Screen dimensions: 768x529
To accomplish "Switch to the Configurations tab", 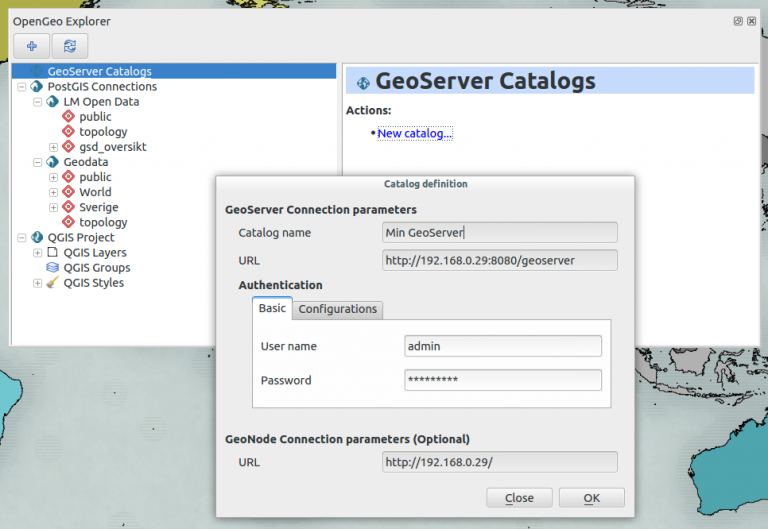I will pos(337,310).
